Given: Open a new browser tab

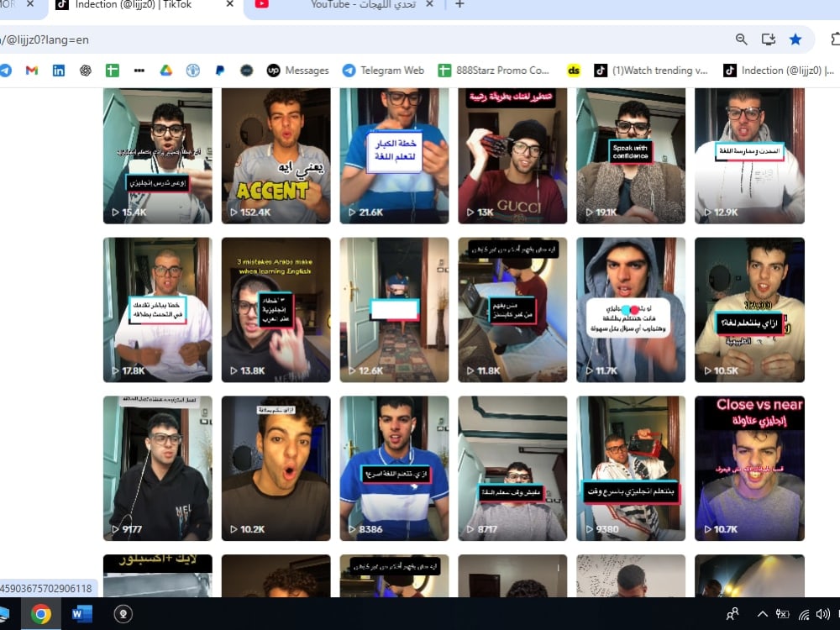Looking at the screenshot, I should coord(459,4).
